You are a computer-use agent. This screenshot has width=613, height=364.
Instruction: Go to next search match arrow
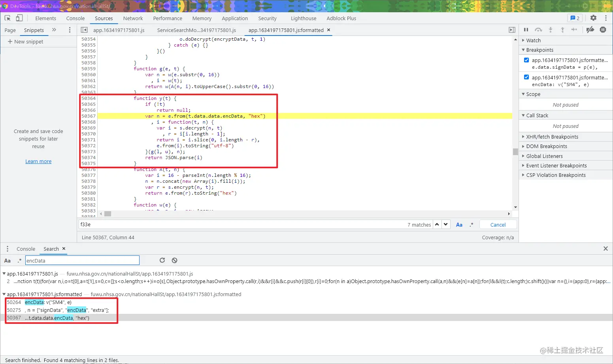click(446, 224)
